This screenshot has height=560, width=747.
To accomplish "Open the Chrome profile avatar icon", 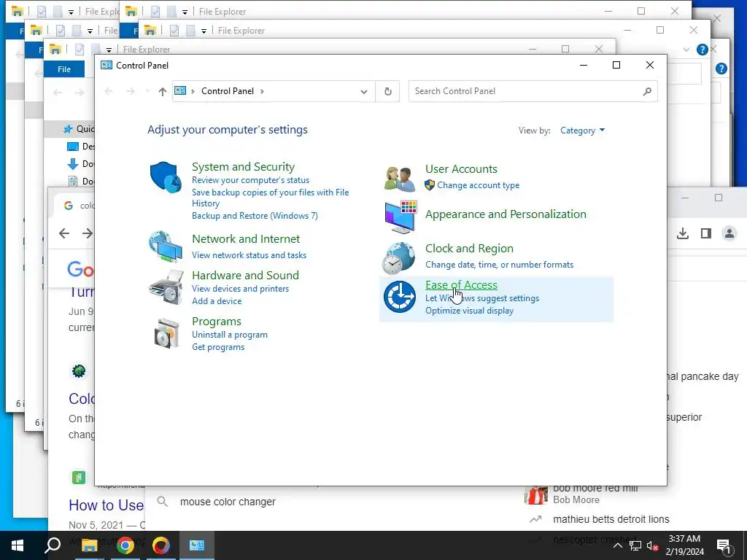I will point(729,233).
